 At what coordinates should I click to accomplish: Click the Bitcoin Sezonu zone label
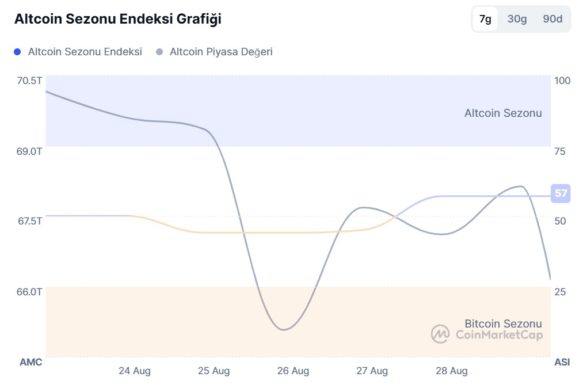pos(503,324)
